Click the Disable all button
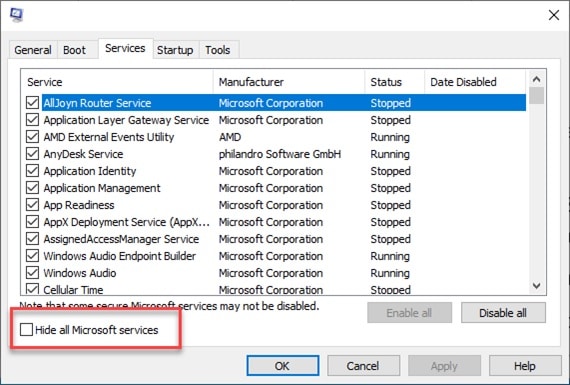Screen dimensions: 570x385 tap(503, 313)
